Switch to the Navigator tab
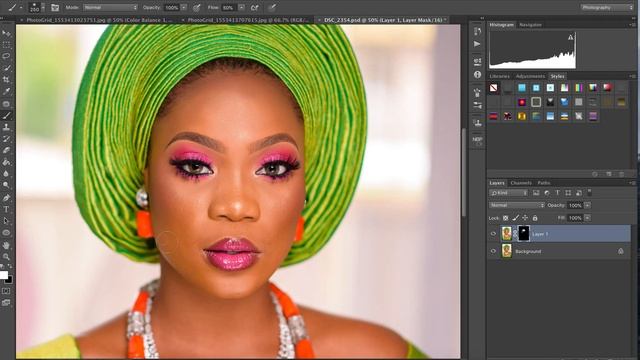The image size is (640, 360). click(x=530, y=25)
